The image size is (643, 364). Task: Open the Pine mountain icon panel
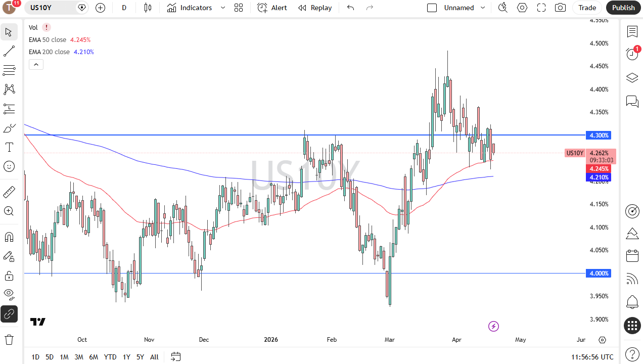point(632,234)
